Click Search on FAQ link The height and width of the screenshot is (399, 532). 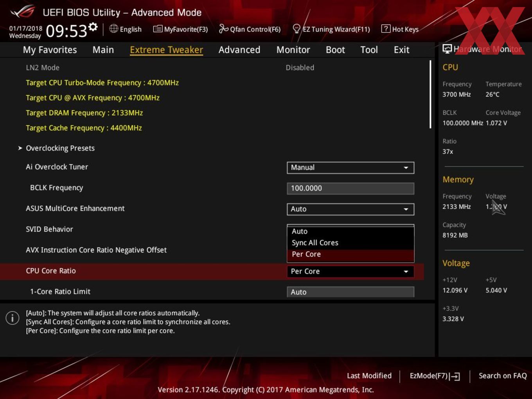click(503, 376)
